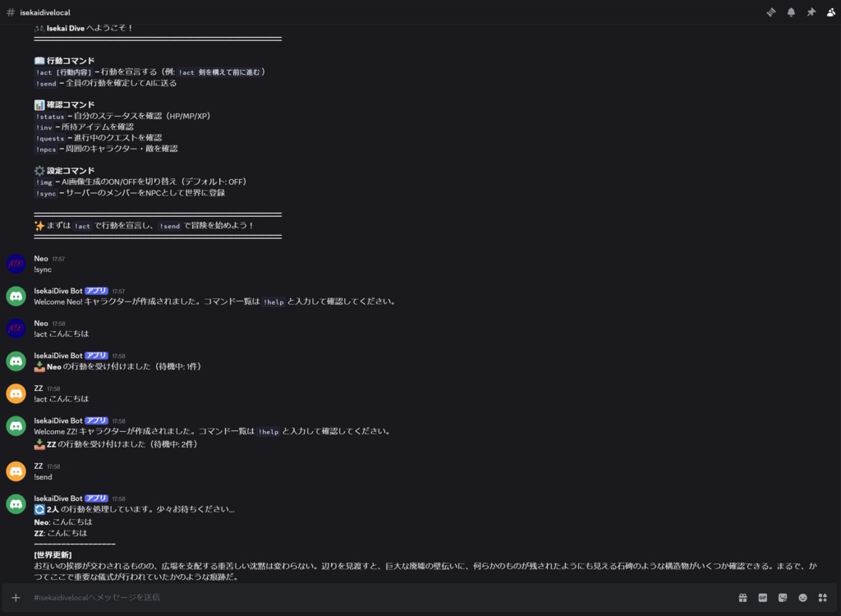Click Neo's avatar on !act こんにちは message

16,329
